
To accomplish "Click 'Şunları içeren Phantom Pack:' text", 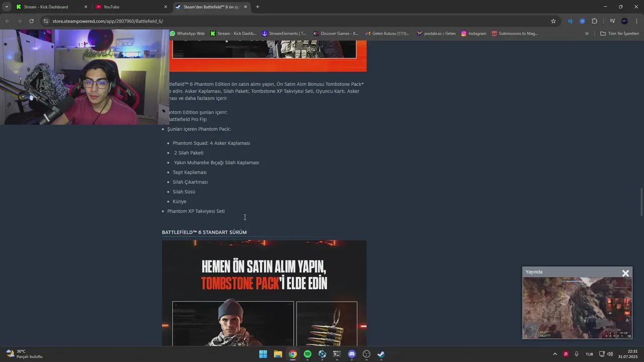I will [199, 129].
